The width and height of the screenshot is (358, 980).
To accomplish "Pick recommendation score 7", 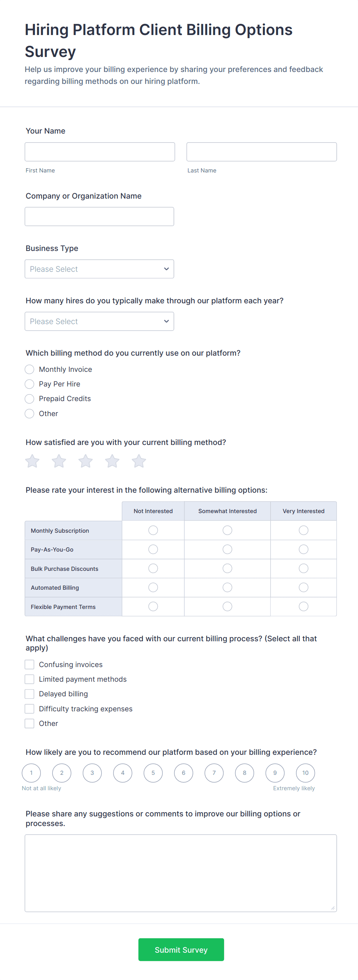I will 214,773.
